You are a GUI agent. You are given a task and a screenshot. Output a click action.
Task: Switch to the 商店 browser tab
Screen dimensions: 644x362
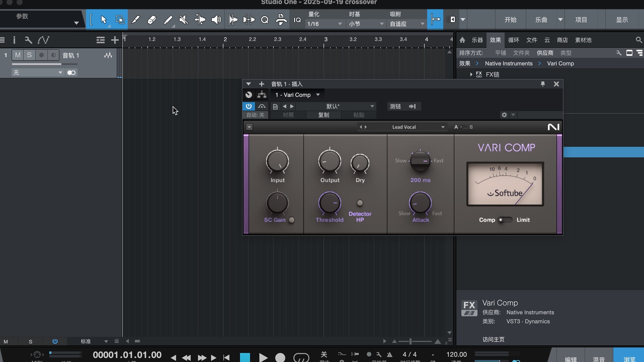point(562,40)
